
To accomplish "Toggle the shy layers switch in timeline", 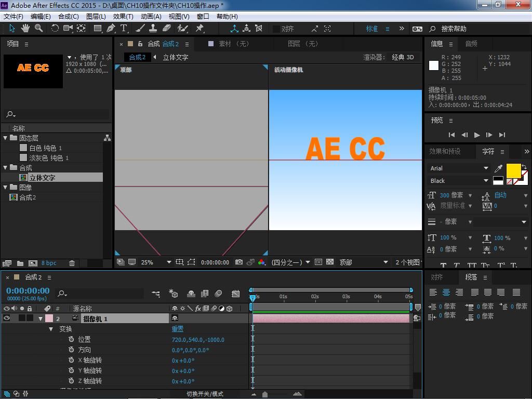I will (x=191, y=294).
